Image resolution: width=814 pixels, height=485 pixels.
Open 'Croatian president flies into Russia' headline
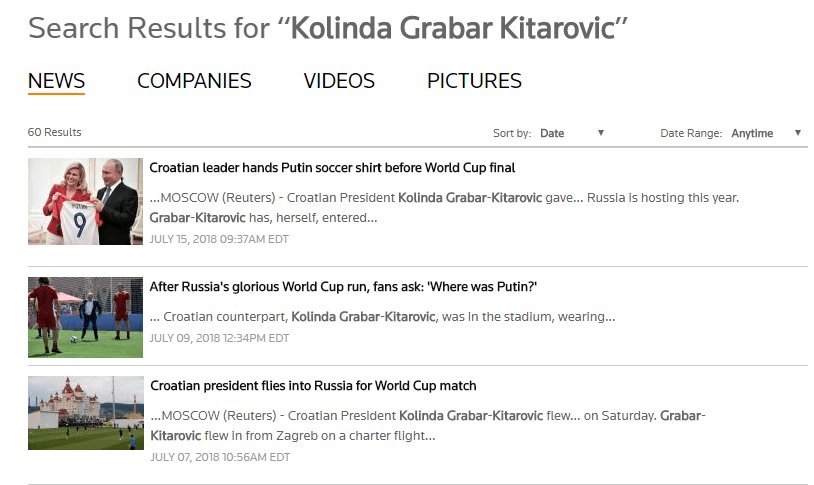[x=313, y=385]
